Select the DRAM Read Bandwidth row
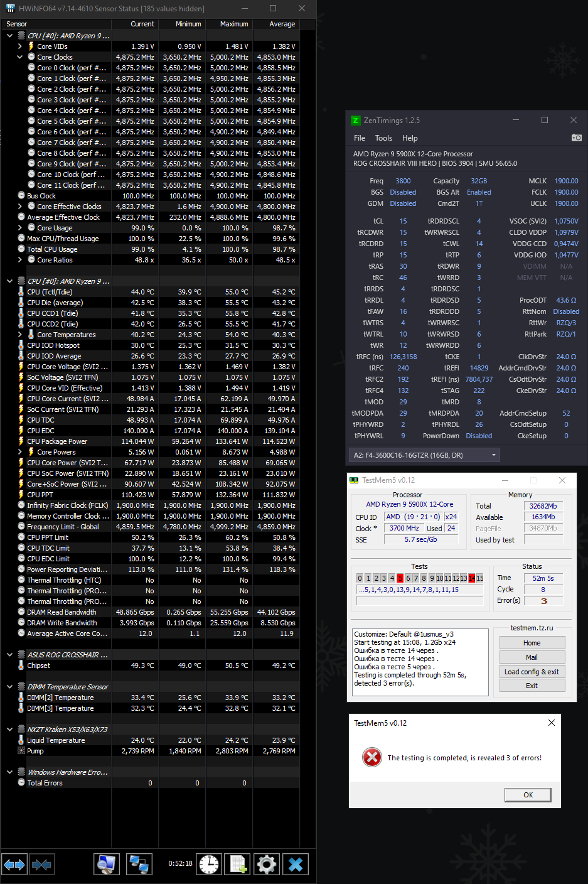Viewport: 588px width, 884px height. pyautogui.click(x=149, y=612)
